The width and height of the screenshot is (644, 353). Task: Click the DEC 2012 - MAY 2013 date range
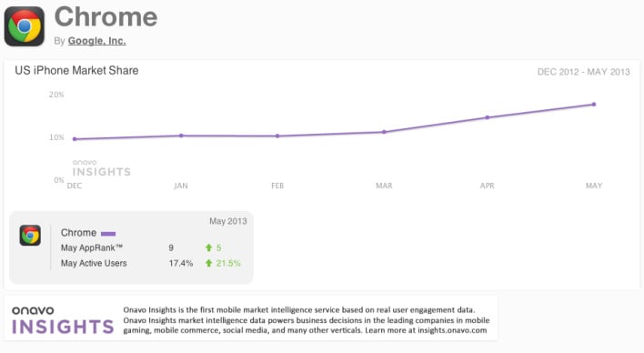(x=584, y=72)
